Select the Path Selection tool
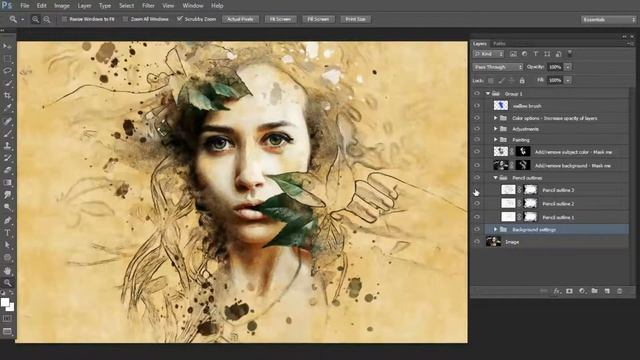This screenshot has width=640, height=360. point(7,245)
